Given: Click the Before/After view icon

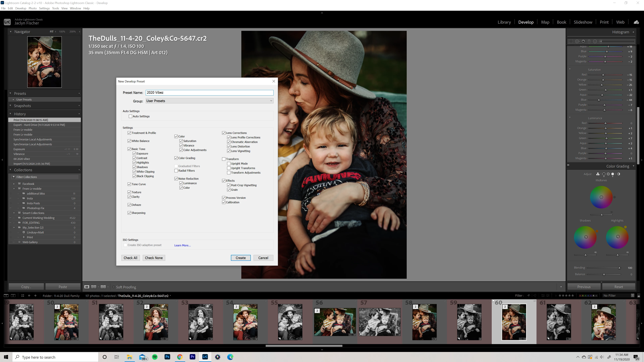Looking at the screenshot, I should tap(94, 287).
